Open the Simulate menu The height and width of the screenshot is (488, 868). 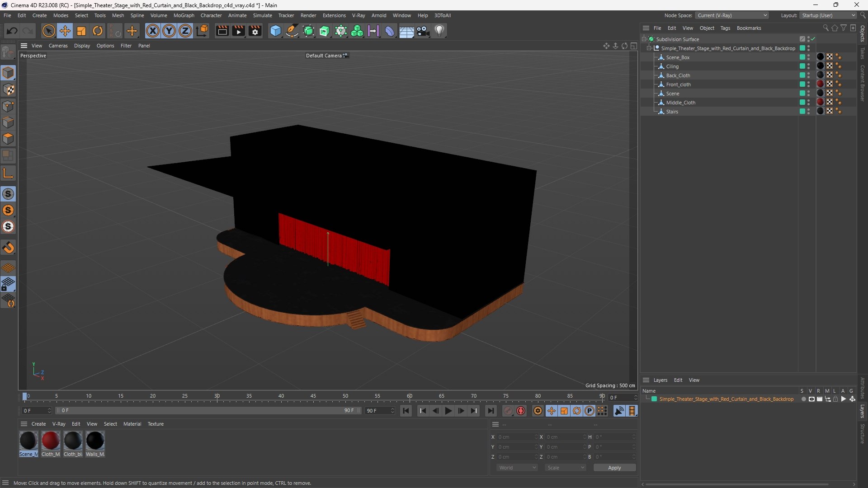262,15
